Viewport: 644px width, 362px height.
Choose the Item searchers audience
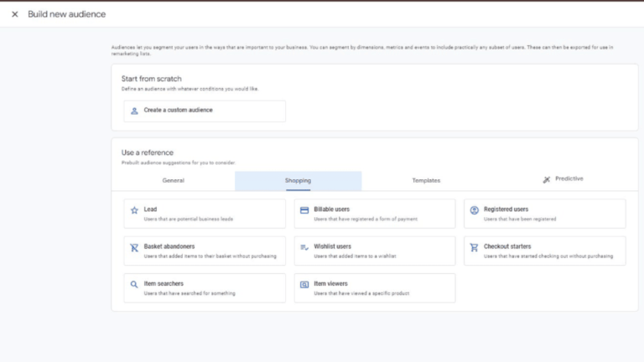coord(205,288)
